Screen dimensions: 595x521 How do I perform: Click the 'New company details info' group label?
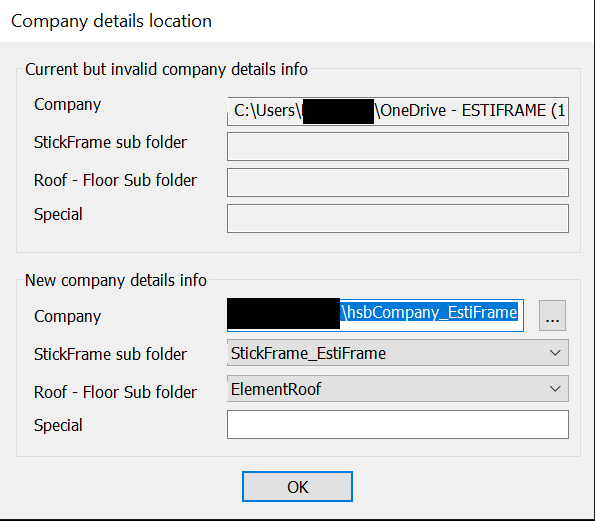[x=116, y=280]
